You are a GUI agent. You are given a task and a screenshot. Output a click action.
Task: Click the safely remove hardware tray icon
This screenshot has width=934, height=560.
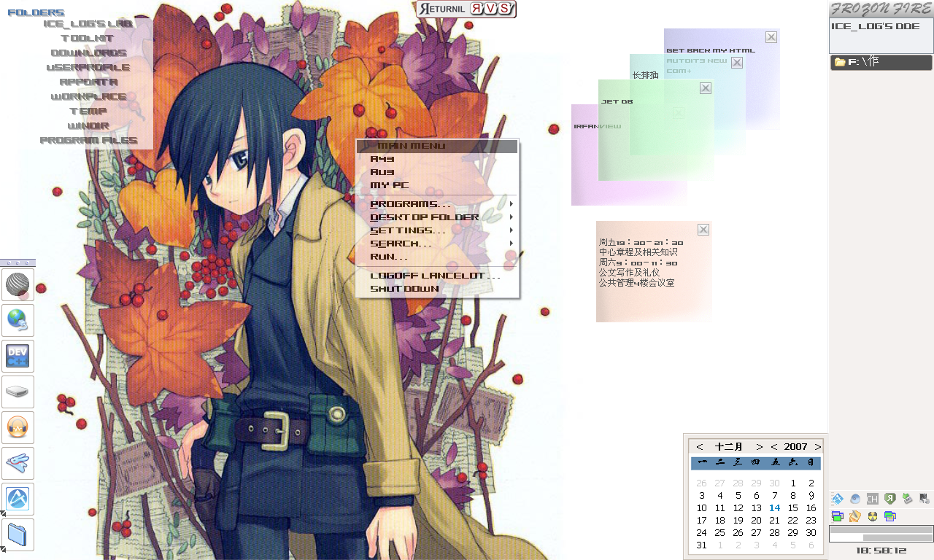point(907,499)
